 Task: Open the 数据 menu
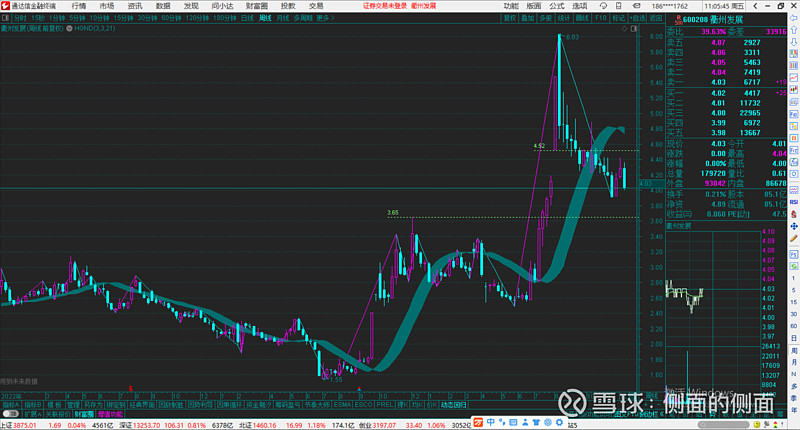click(x=163, y=6)
